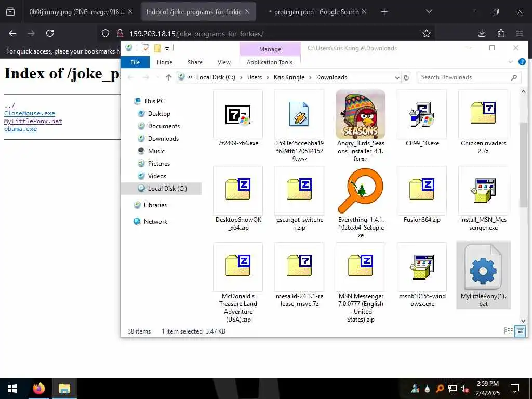Click Kris Kringle in breadcrumb path
Screen dimensions: 532x399
coord(289,77)
